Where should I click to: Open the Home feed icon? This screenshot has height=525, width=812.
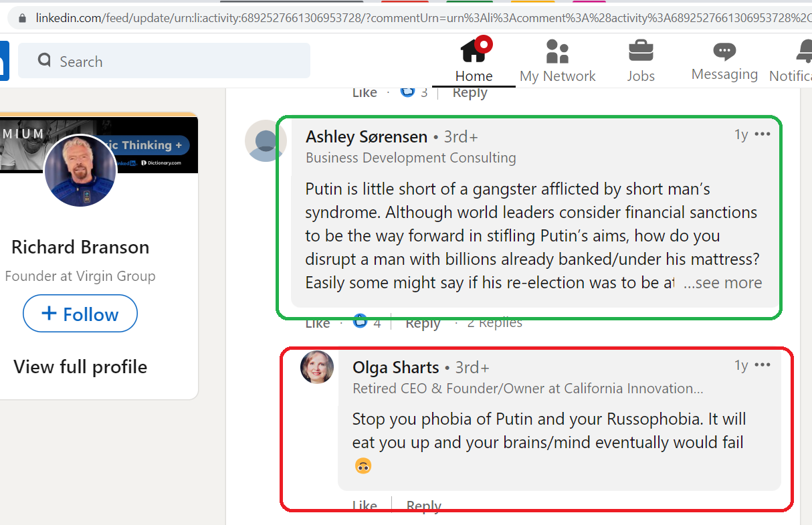coord(474,51)
